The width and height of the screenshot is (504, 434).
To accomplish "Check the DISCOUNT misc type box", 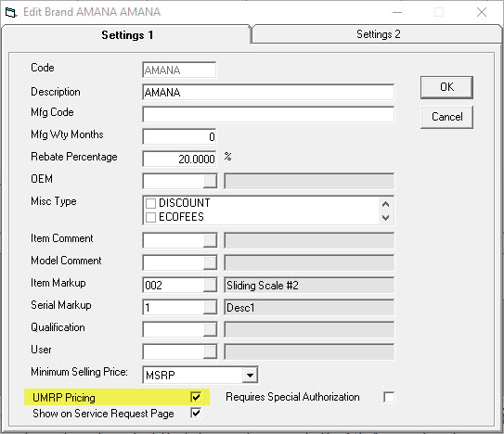I will (x=150, y=203).
